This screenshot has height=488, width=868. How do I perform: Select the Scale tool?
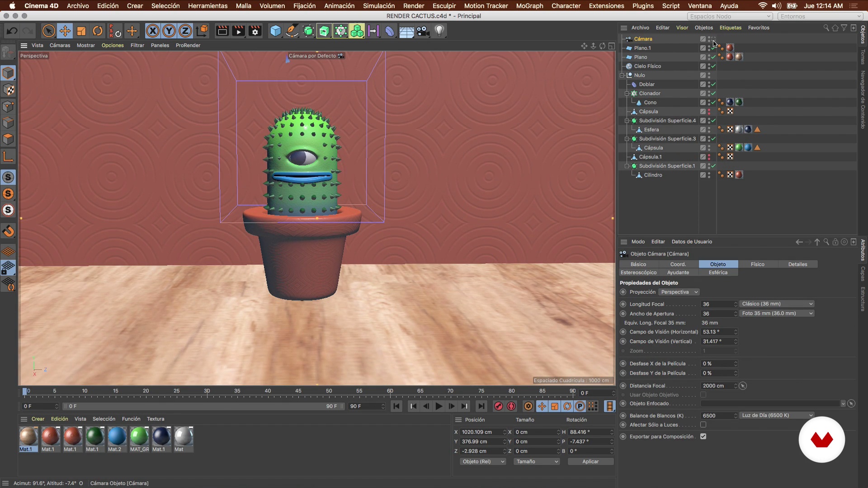tap(81, 31)
